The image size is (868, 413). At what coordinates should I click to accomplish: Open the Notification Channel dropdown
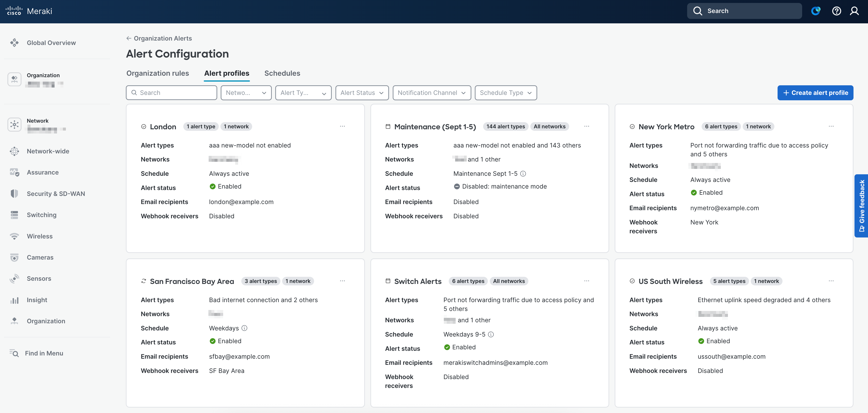(x=432, y=93)
